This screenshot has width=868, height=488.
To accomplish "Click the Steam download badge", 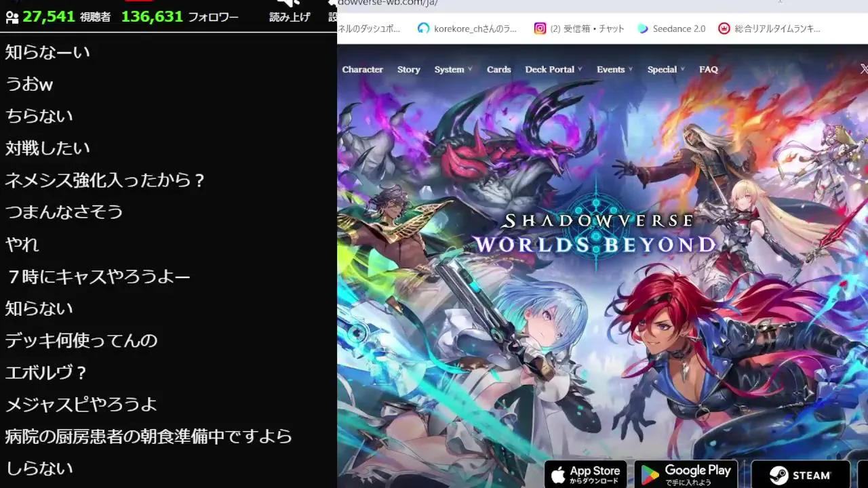I will [800, 474].
